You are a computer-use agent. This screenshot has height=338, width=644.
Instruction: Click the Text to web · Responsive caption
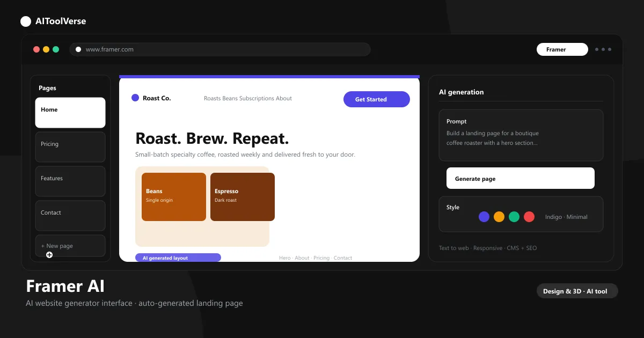pyautogui.click(x=488, y=248)
